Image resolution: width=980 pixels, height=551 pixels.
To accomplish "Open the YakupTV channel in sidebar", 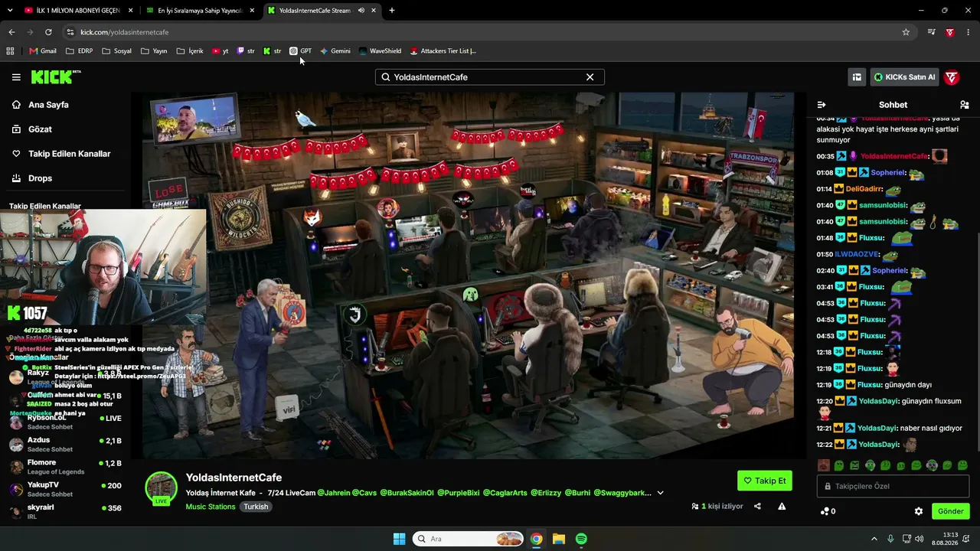I will pos(65,488).
